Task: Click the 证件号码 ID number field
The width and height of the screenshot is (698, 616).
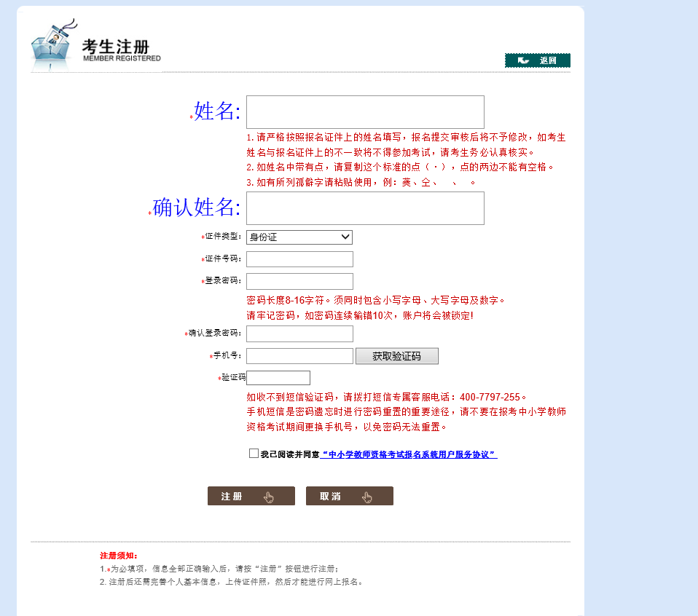Action: 299,259
